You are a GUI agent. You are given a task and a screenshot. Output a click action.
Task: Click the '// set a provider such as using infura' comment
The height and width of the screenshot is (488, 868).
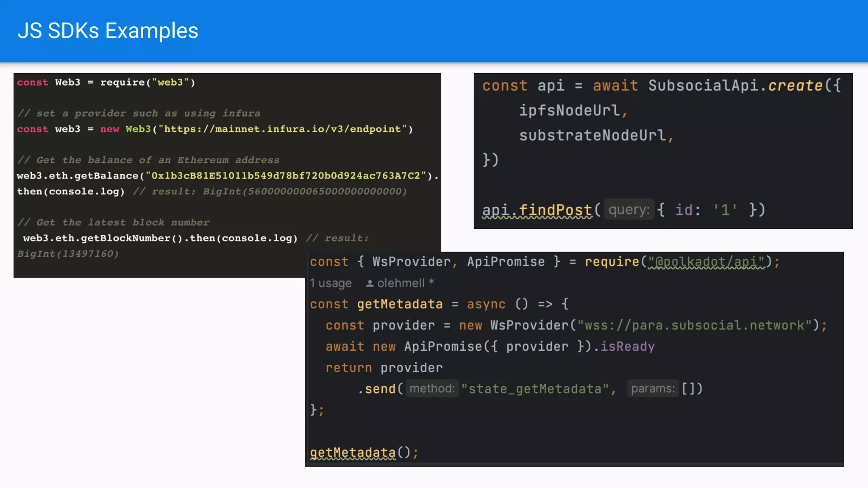click(x=139, y=113)
